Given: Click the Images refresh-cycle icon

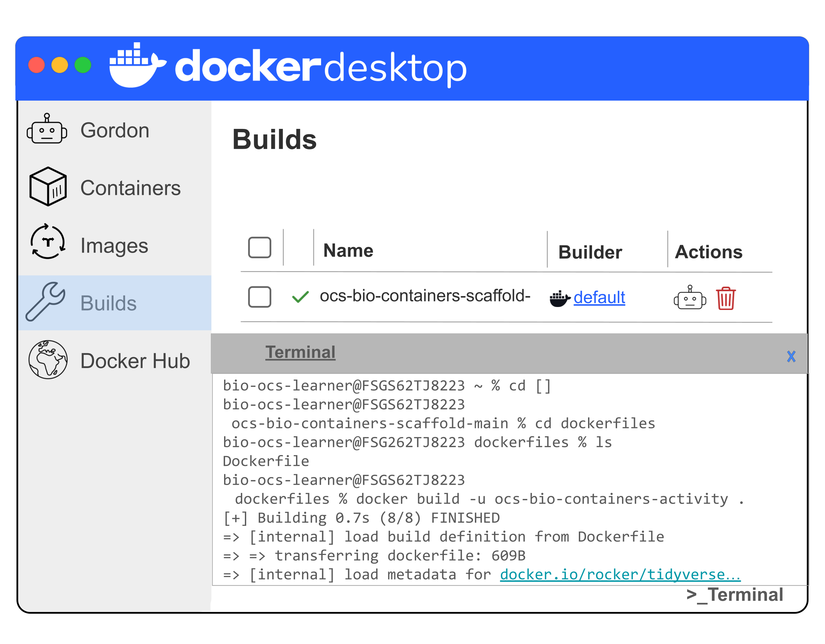Looking at the screenshot, I should (48, 242).
